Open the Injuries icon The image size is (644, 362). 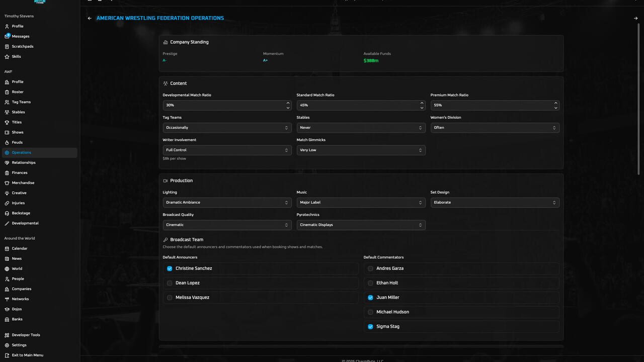click(7, 203)
